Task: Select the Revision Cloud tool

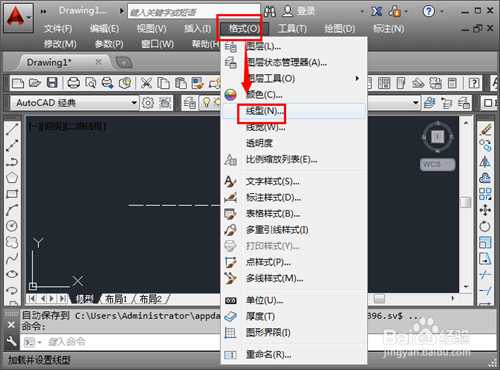Action: click(x=12, y=242)
